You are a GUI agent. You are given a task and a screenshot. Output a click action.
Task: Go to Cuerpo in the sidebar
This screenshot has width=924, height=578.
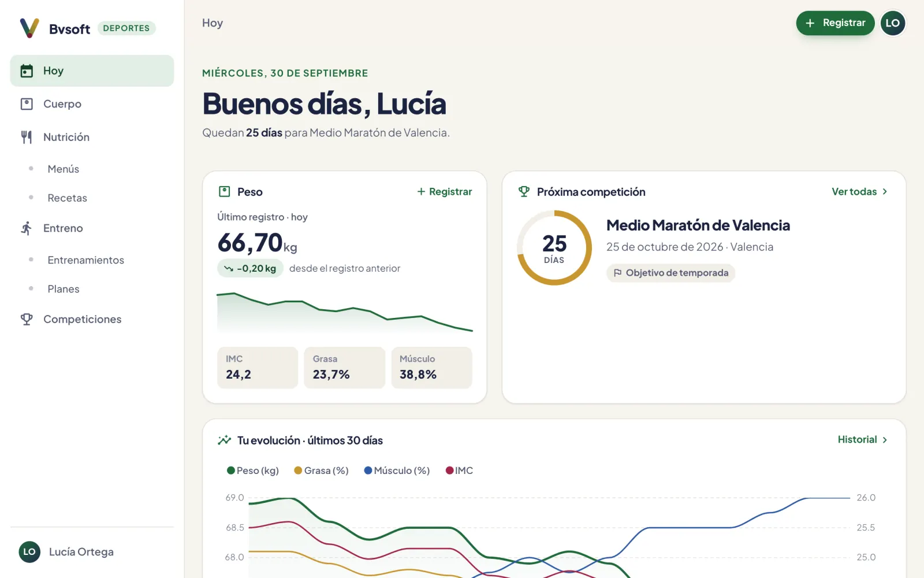pos(92,104)
